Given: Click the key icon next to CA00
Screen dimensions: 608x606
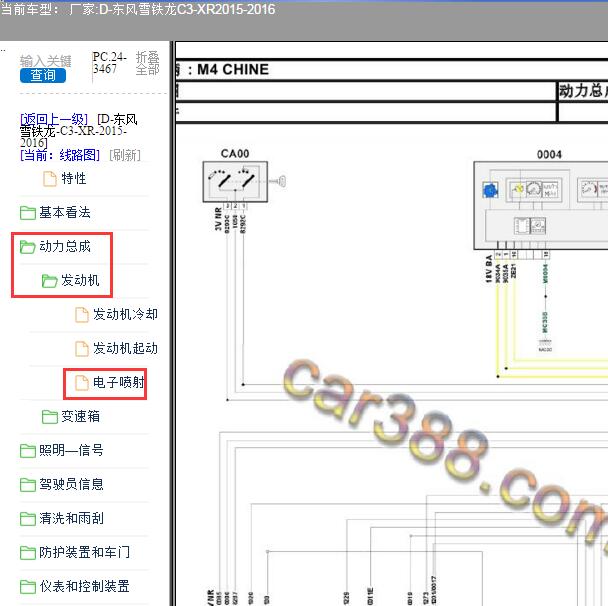Looking at the screenshot, I should (x=278, y=181).
